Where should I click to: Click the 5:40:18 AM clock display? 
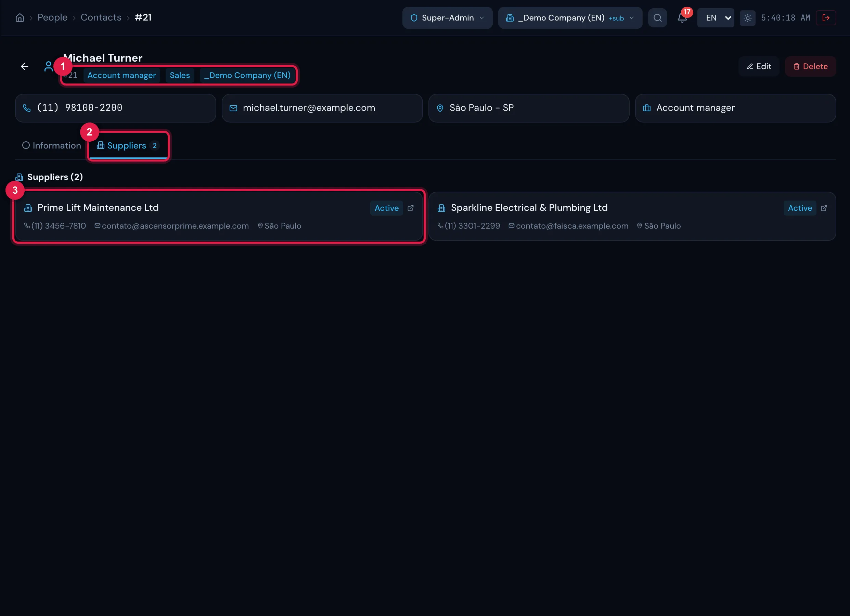786,17
